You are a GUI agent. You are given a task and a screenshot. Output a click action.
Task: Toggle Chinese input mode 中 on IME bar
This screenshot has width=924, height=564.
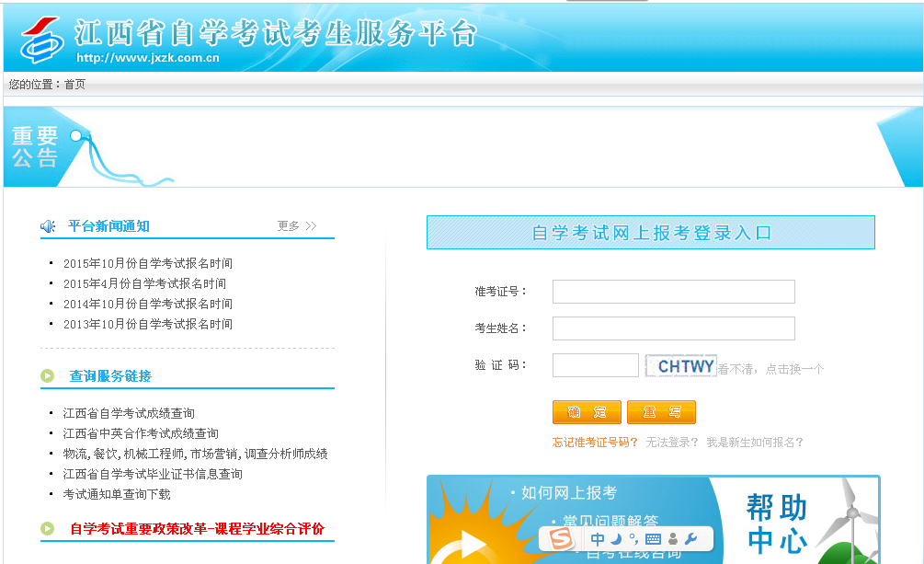coord(597,539)
